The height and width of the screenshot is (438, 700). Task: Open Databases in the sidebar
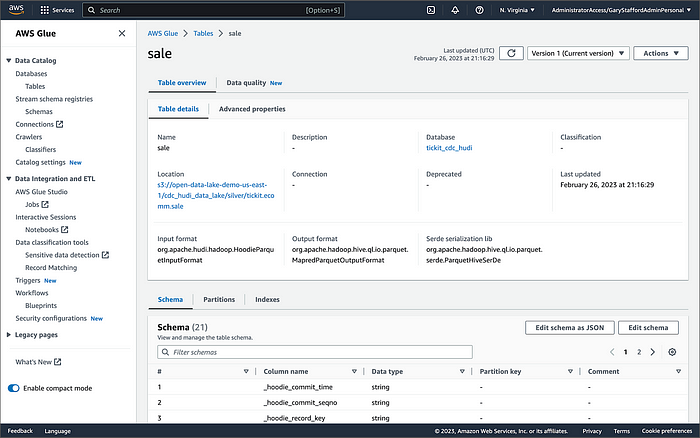click(x=31, y=73)
